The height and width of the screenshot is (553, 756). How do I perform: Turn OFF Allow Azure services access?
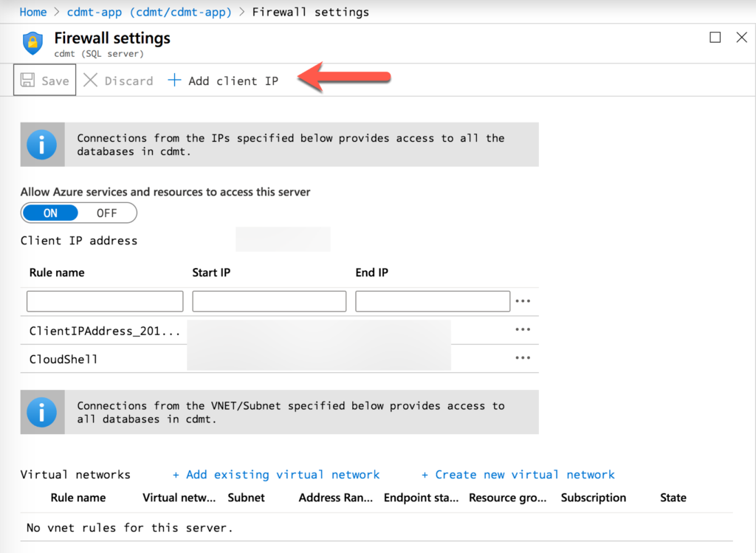(106, 213)
